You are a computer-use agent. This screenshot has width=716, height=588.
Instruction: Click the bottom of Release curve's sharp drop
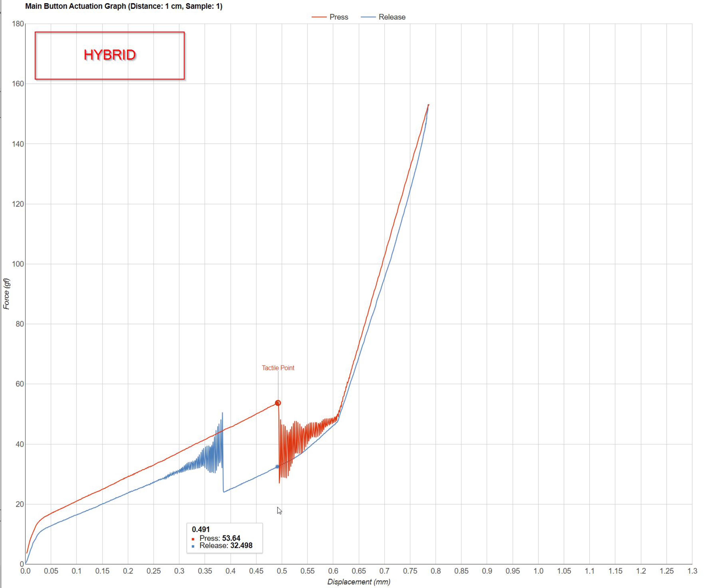[x=224, y=492]
